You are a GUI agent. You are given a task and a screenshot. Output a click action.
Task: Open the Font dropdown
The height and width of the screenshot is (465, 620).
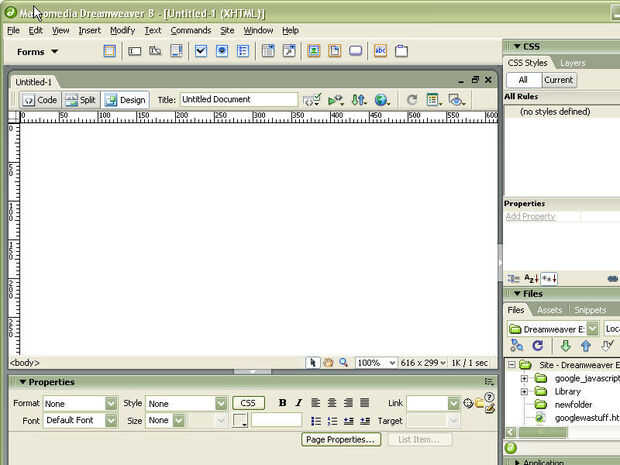tap(111, 420)
